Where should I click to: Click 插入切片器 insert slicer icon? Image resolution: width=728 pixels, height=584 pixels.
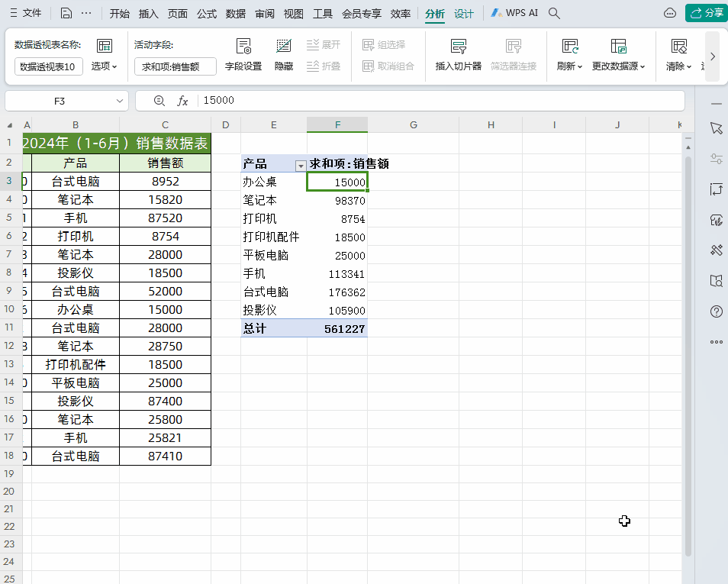[459, 46]
